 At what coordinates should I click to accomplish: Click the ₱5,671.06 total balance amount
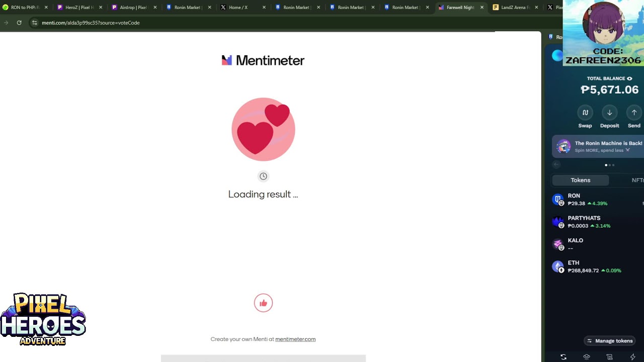609,90
